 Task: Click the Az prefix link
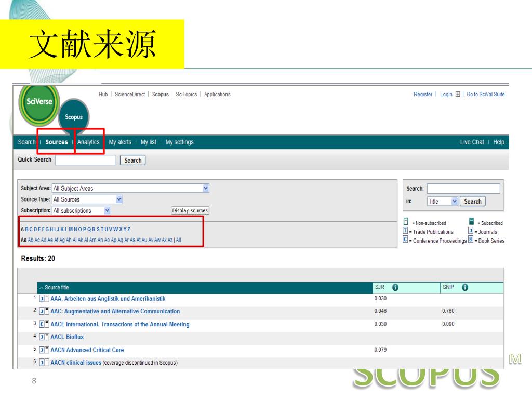[x=170, y=240]
